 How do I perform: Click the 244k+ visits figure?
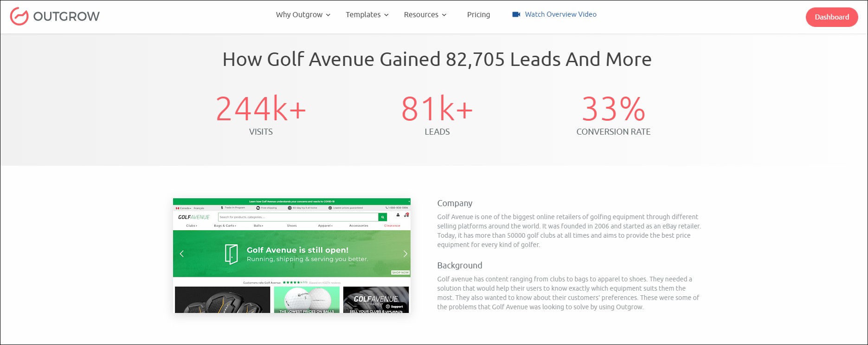tap(261, 109)
